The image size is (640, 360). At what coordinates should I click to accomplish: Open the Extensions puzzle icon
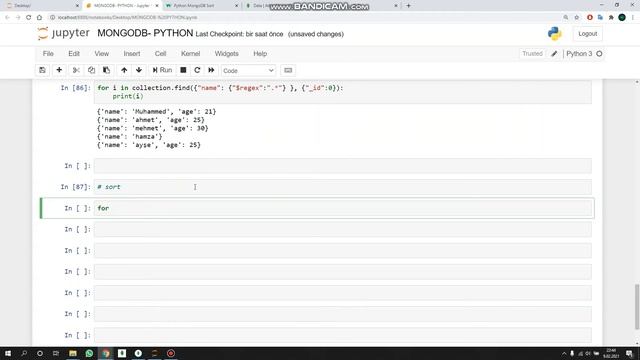tap(611, 18)
